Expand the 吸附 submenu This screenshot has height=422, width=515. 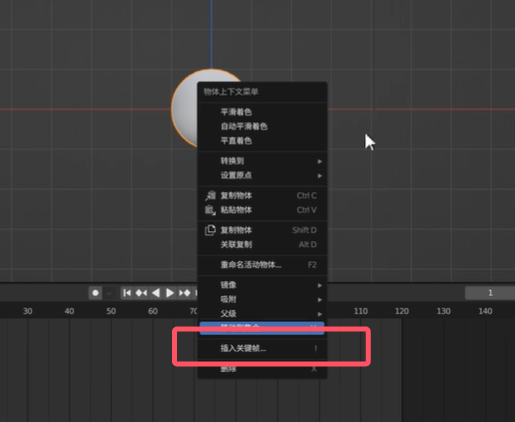(x=262, y=299)
